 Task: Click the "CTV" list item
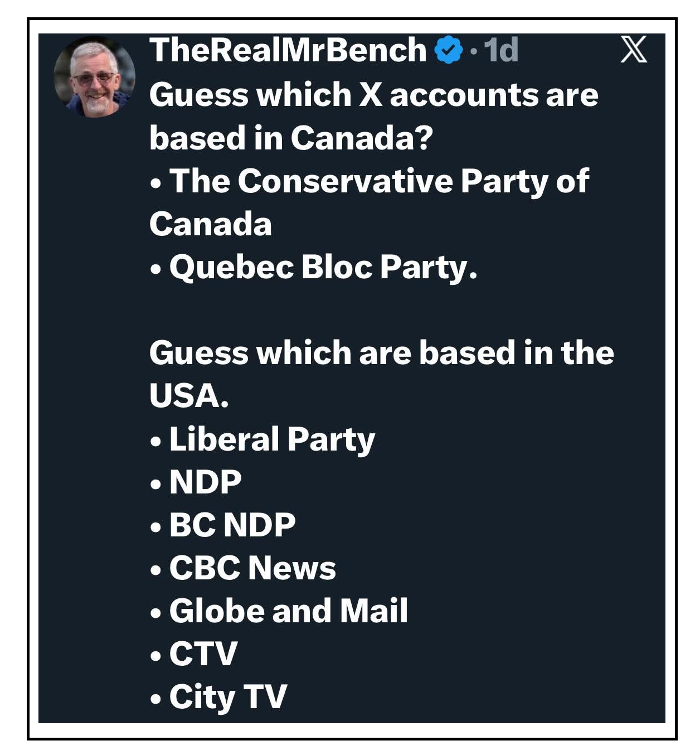point(203,654)
